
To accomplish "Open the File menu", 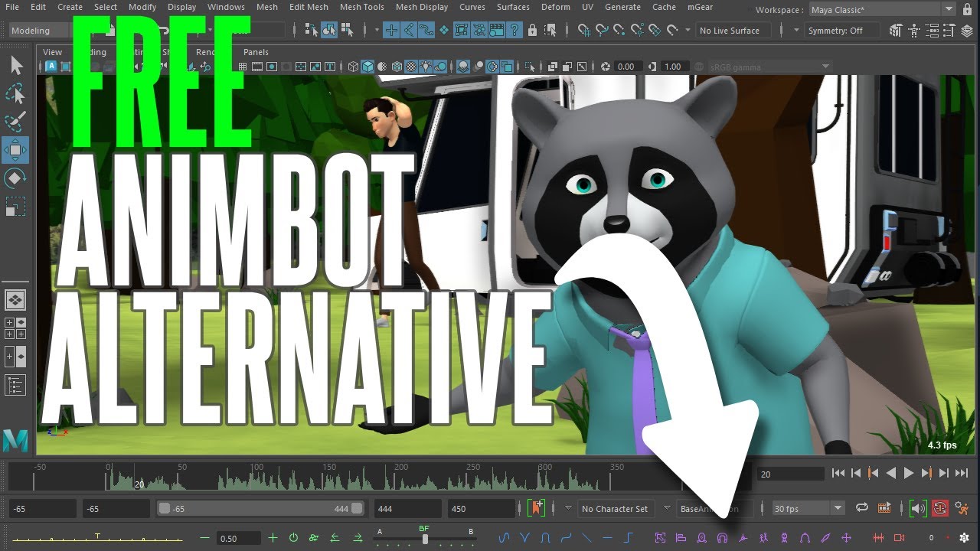I will click(12, 7).
